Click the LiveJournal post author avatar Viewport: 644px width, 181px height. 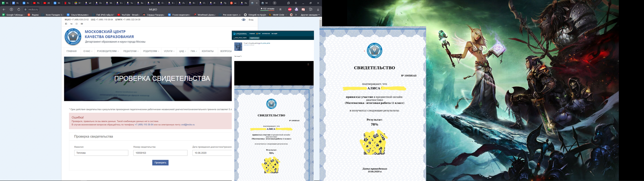pos(238,47)
